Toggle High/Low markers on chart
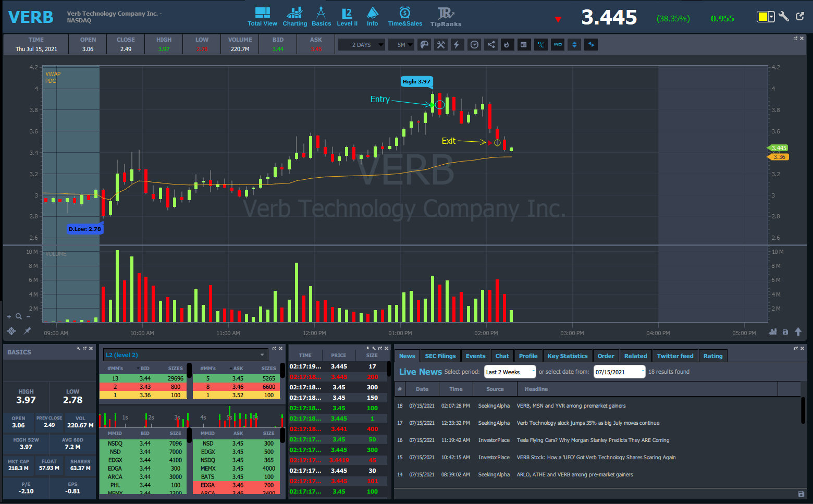813x504 pixels. pos(541,45)
